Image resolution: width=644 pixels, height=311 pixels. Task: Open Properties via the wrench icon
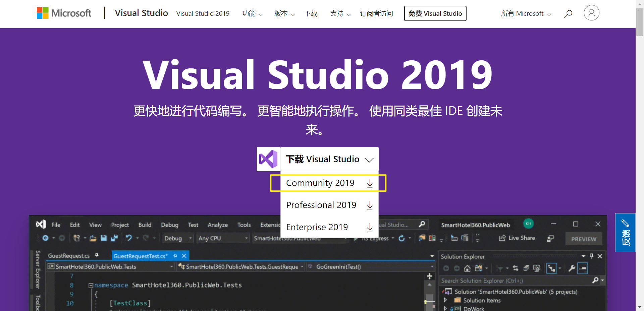(x=572, y=268)
